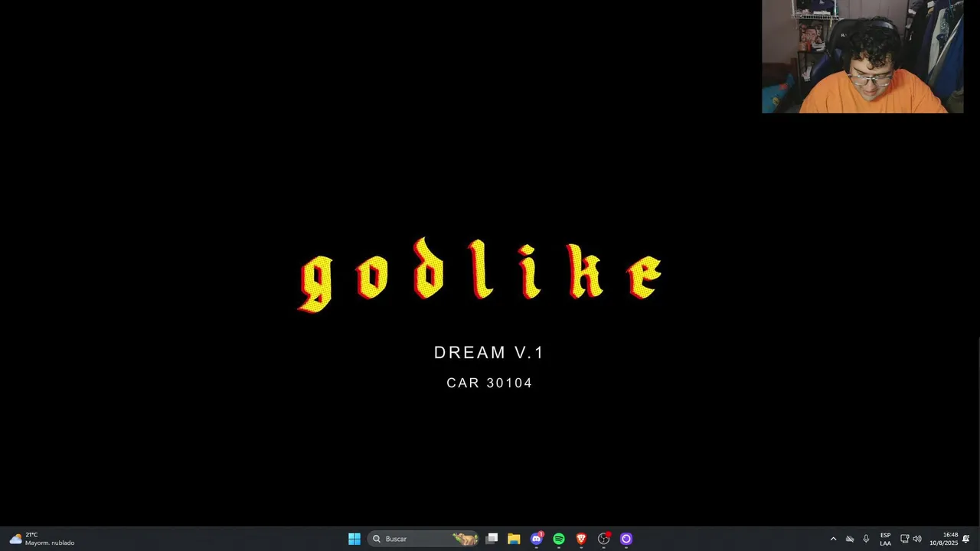
Task: Click the CAR 30104 text
Action: click(x=489, y=383)
